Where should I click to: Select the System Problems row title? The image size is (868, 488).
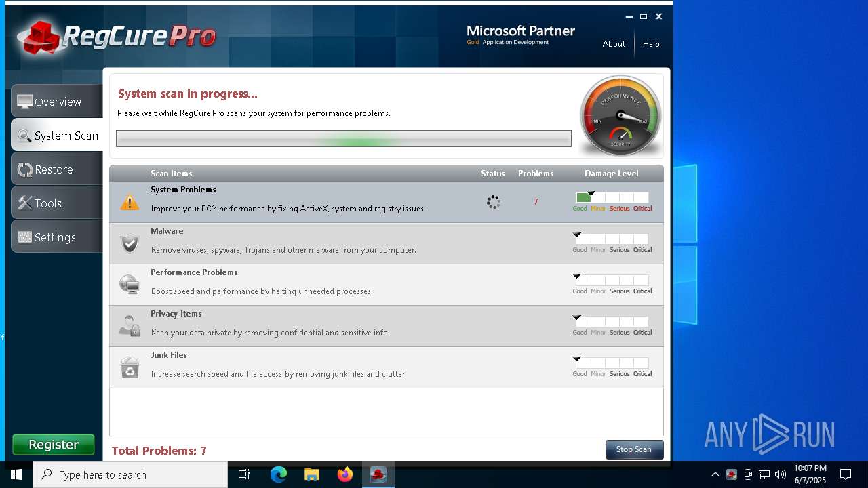(x=183, y=190)
